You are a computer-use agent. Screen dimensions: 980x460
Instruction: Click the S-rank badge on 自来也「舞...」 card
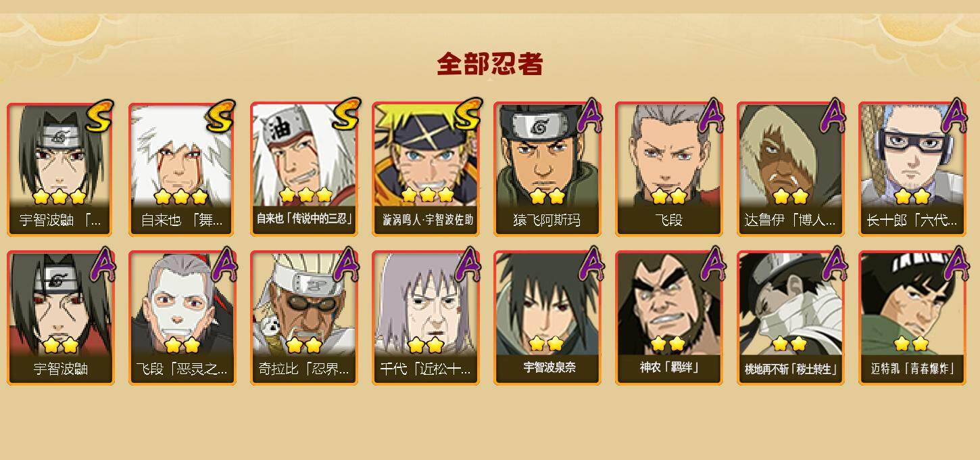tap(221, 115)
